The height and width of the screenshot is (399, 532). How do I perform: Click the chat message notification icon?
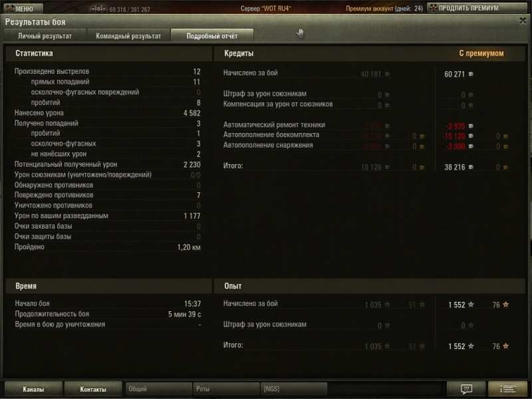[x=466, y=389]
